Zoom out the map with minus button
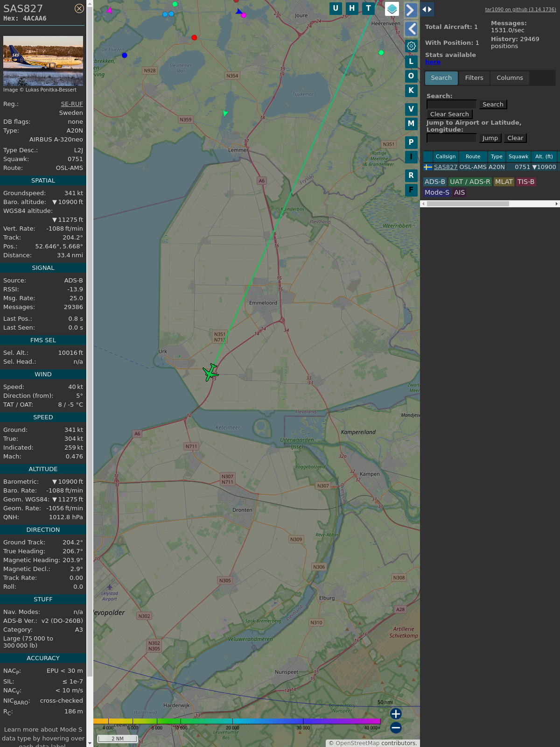560x747 pixels. point(396,728)
